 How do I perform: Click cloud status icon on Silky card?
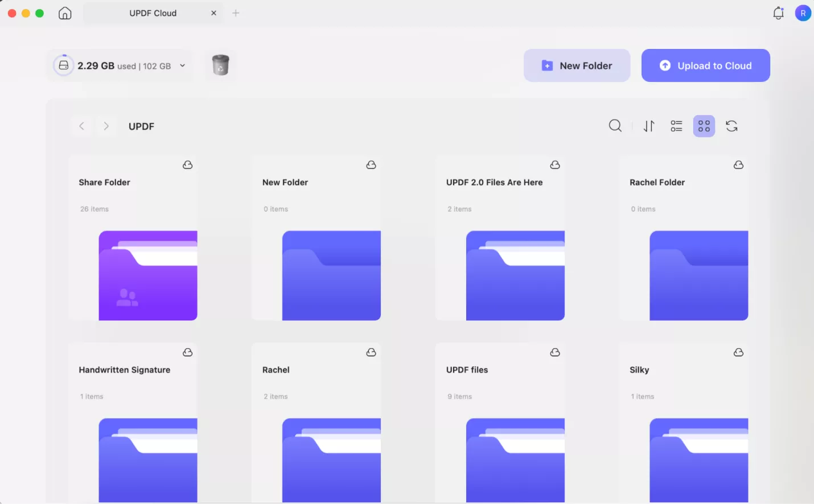click(738, 353)
